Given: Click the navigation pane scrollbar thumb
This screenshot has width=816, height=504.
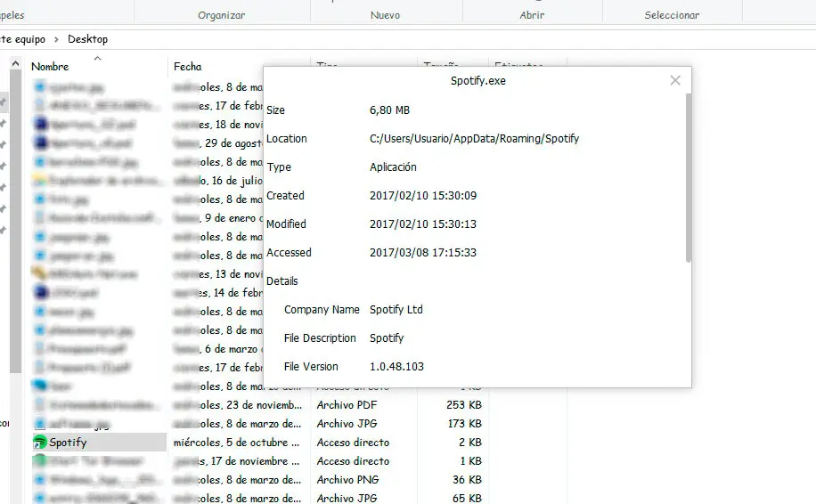Looking at the screenshot, I should click(15, 221).
